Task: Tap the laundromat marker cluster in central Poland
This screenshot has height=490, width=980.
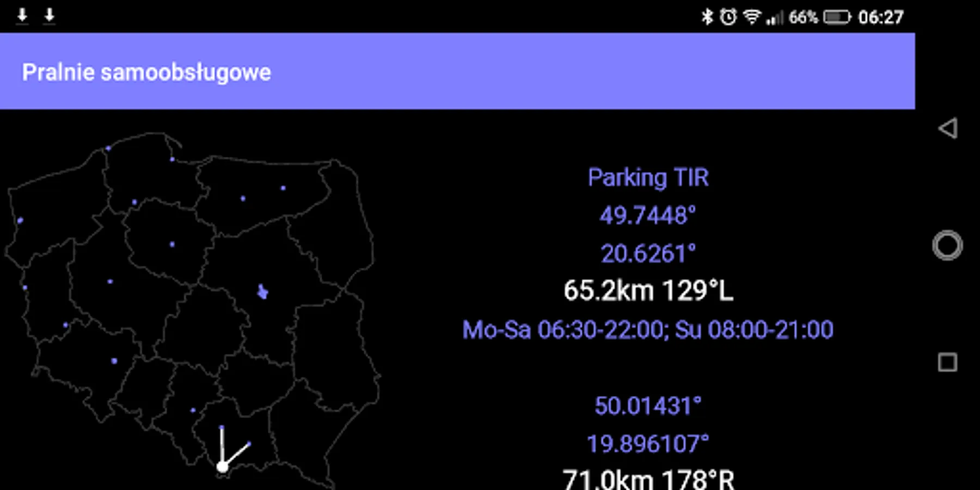Action: pyautogui.click(x=262, y=292)
